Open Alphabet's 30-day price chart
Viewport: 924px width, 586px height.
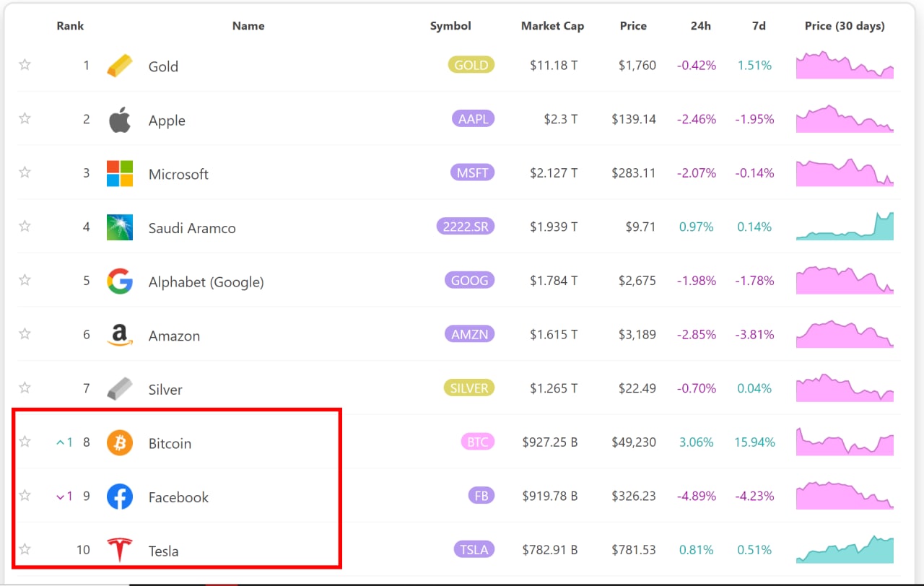tap(845, 280)
